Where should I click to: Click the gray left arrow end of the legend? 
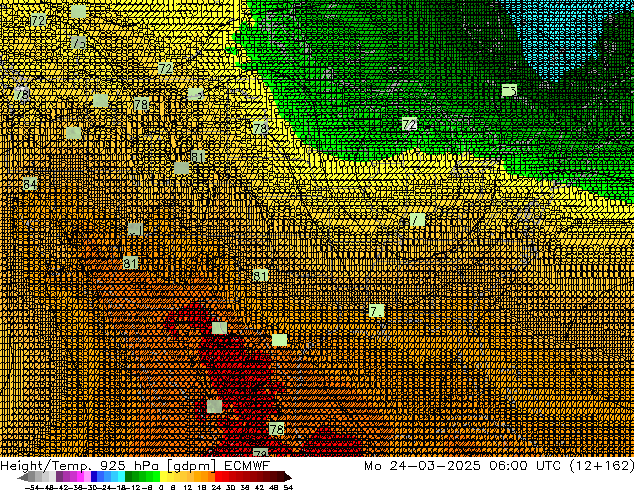point(23,478)
